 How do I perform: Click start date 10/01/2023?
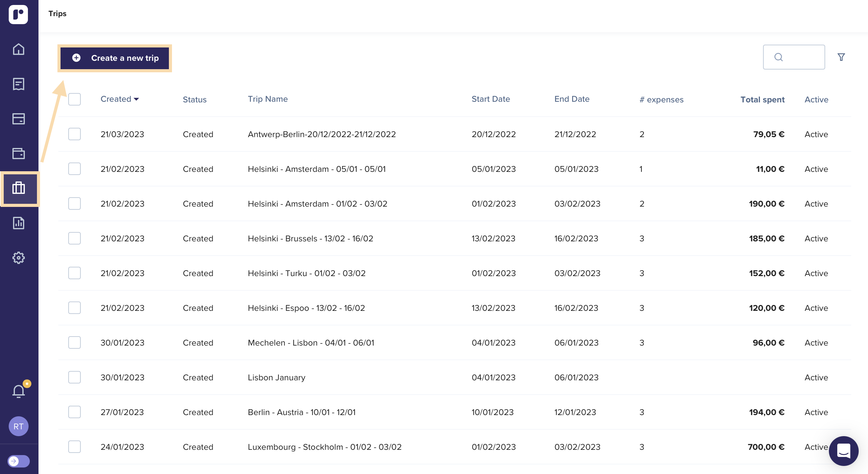point(492,412)
